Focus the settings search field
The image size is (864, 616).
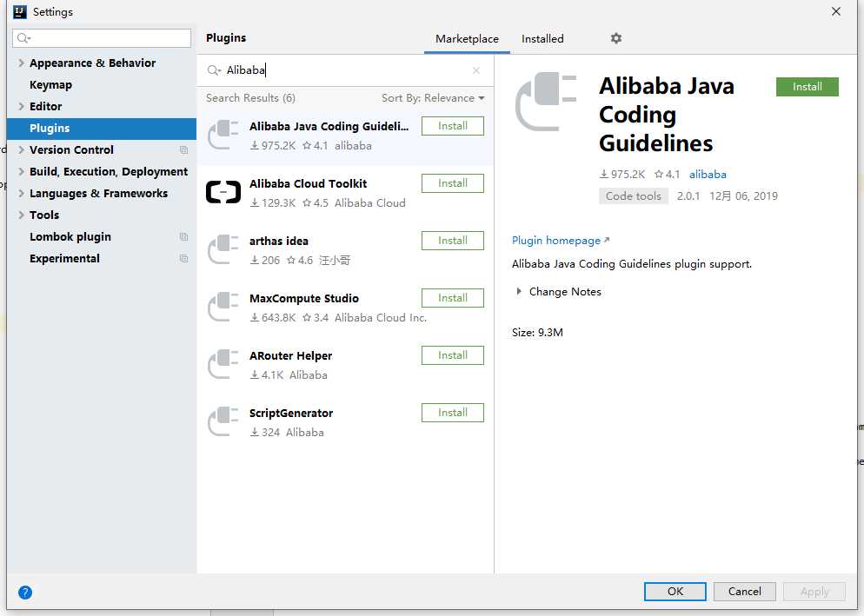point(102,38)
